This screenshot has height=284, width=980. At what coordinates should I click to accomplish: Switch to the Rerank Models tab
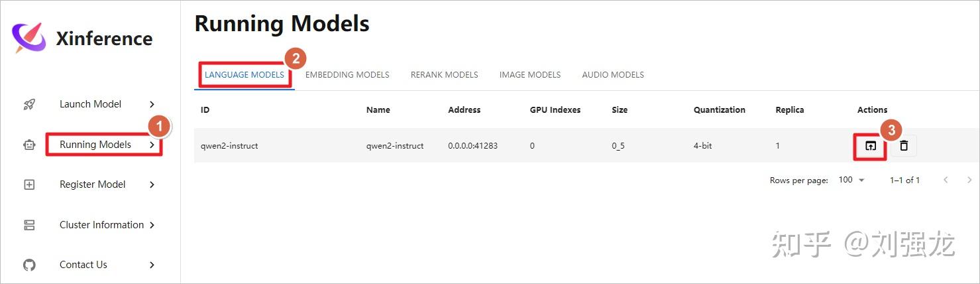click(x=444, y=75)
